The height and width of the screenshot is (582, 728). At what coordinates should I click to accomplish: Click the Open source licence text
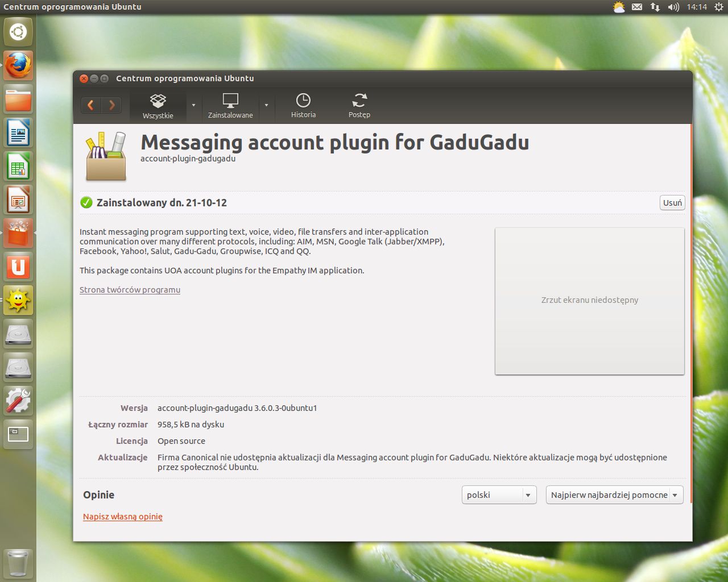[181, 441]
